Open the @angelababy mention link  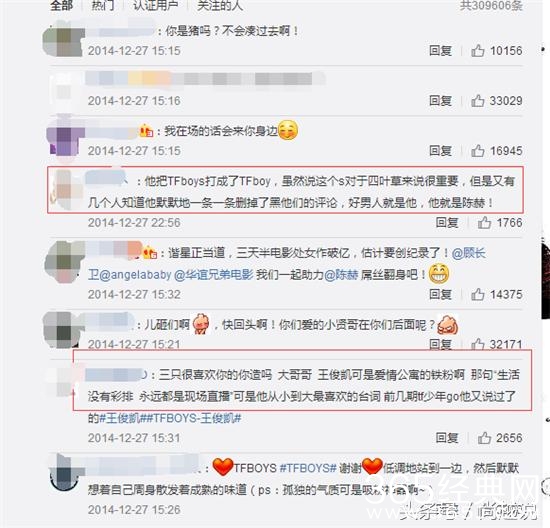click(135, 275)
